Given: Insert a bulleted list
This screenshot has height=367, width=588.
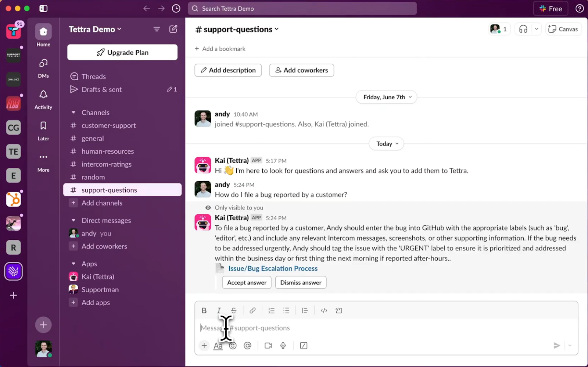Looking at the screenshot, I should click(286, 310).
